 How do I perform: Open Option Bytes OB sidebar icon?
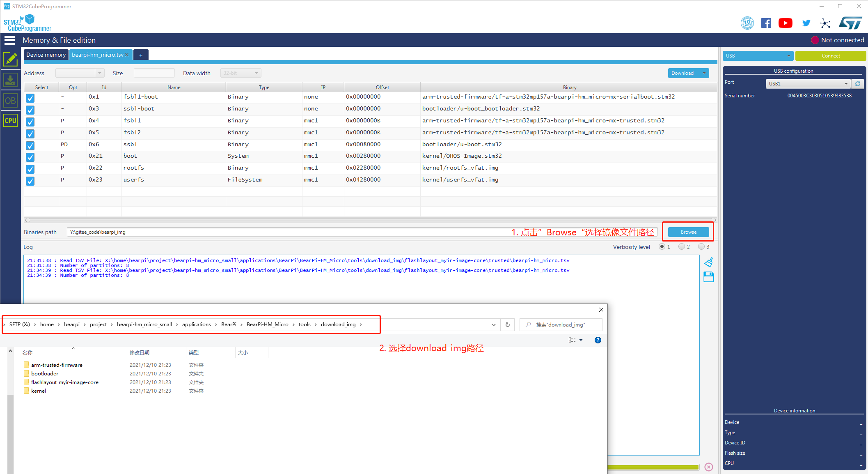click(x=10, y=101)
